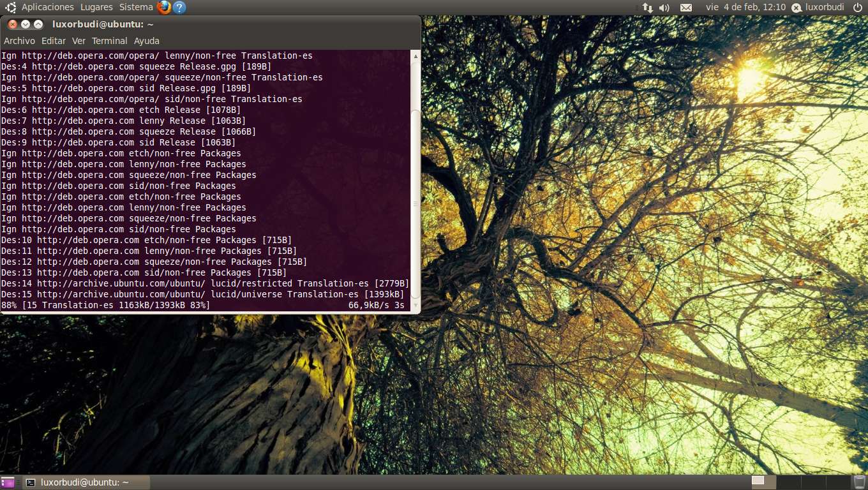
Task: Open the Ayuda menu in terminal
Action: point(147,41)
